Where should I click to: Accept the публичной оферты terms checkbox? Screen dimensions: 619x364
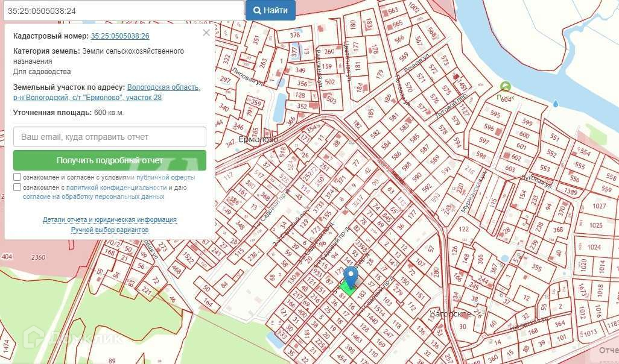click(x=17, y=178)
